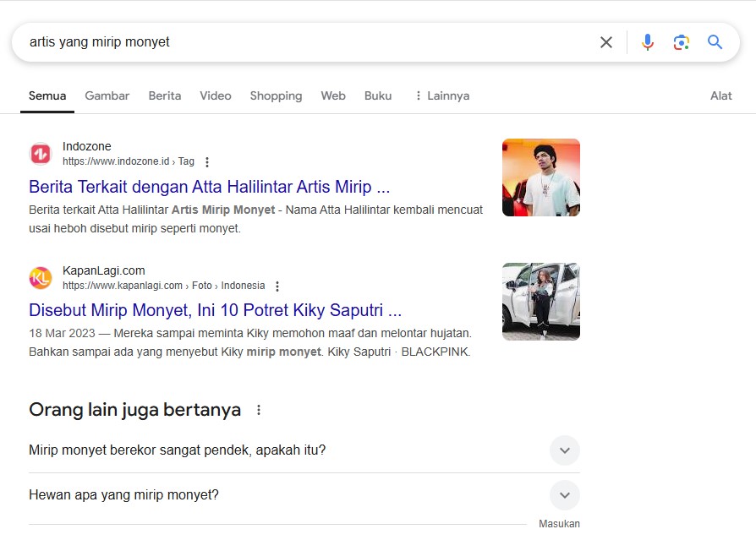Click Indozone snippet about Atta Halilintar
This screenshot has height=551, width=756.
pyautogui.click(x=255, y=219)
